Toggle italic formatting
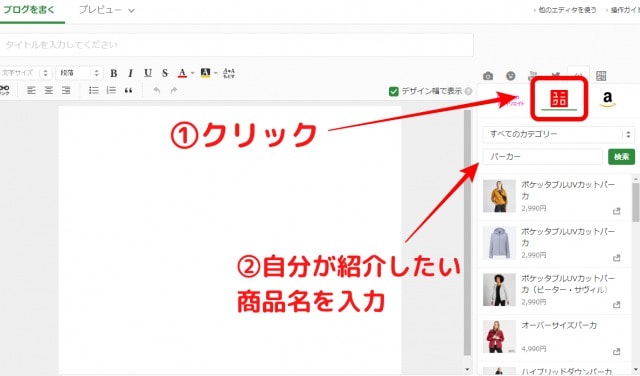Screen dimensions: 640x376 point(131,73)
